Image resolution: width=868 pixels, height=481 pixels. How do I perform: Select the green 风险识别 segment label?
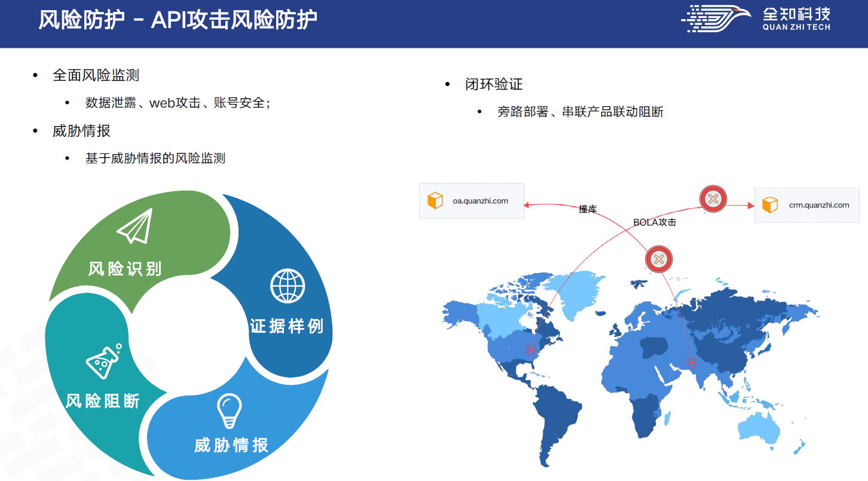pyautogui.click(x=125, y=269)
